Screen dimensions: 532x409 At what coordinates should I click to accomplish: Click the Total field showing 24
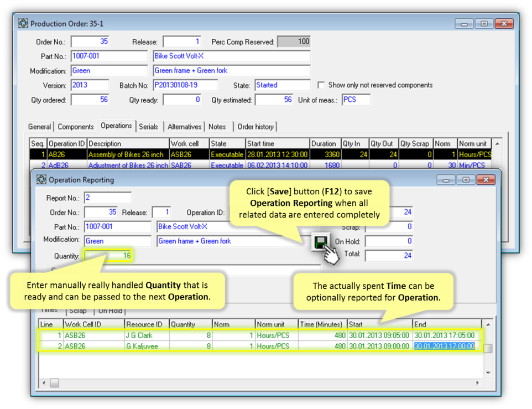pyautogui.click(x=389, y=256)
